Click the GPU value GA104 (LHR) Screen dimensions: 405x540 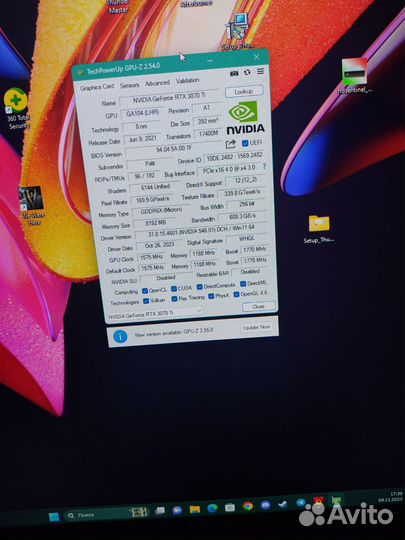[142, 113]
